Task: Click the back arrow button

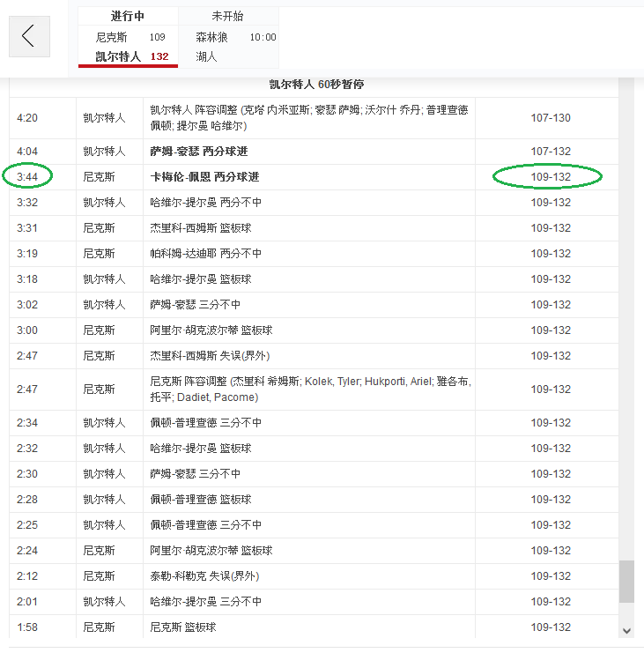Action: (x=30, y=37)
